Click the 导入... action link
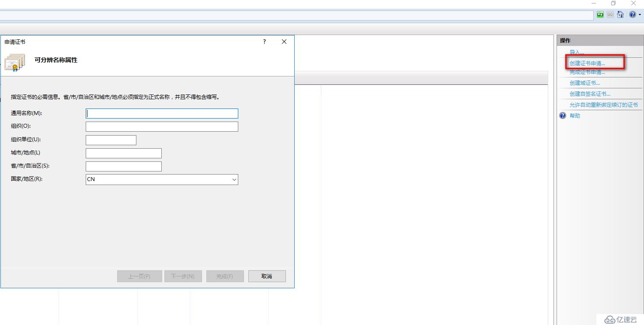This screenshot has width=644, height=325. [577, 52]
